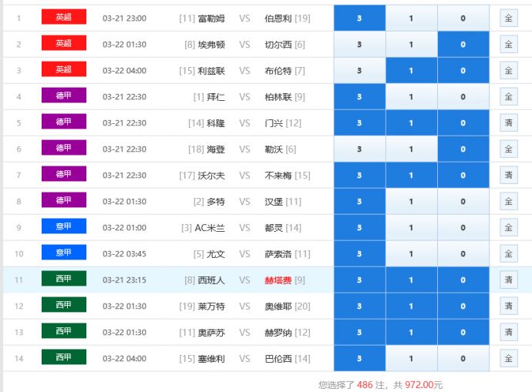532x392 pixels.
Task: Click the 德甲 league tag for 拜仁 match
Action: [x=64, y=96]
